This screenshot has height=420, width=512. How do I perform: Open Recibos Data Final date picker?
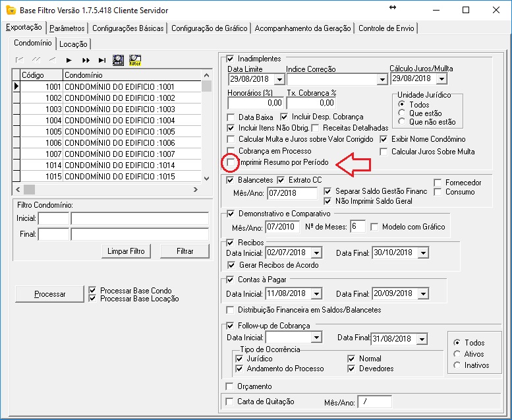point(424,253)
